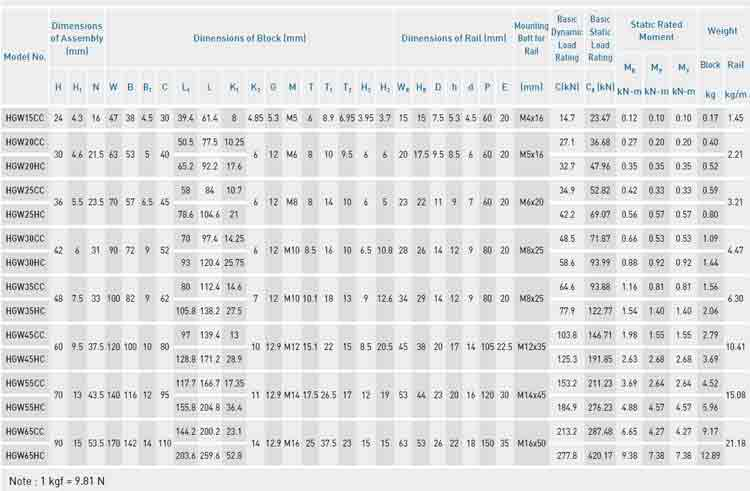Select L1 value 203.6 in HGW65HC row
The width and height of the screenshot is (750, 491).
click(186, 456)
